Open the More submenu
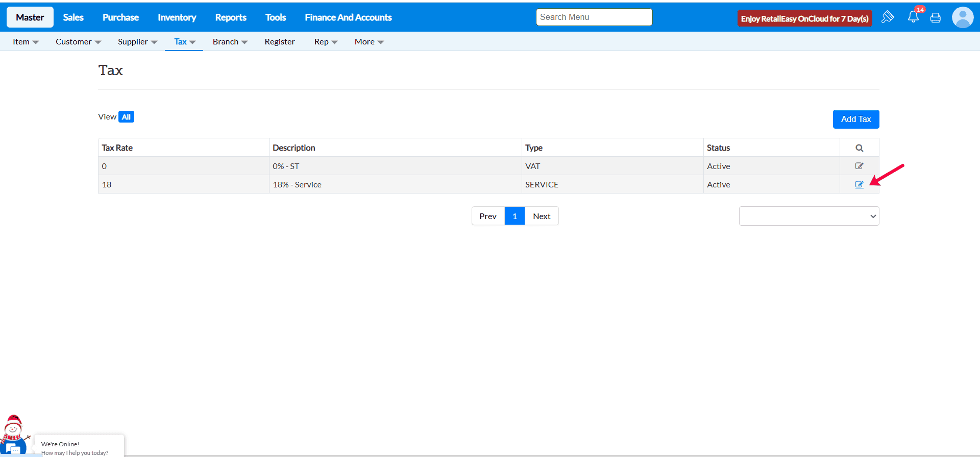 [x=369, y=42]
